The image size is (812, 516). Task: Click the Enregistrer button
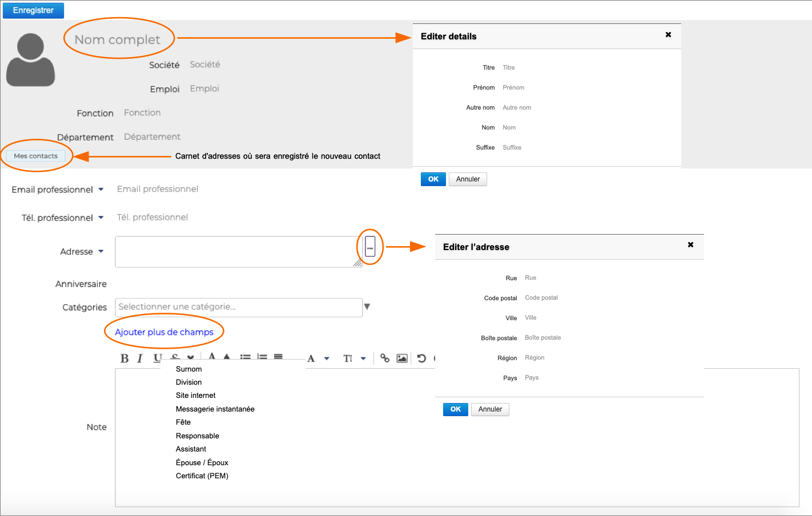[x=33, y=10]
